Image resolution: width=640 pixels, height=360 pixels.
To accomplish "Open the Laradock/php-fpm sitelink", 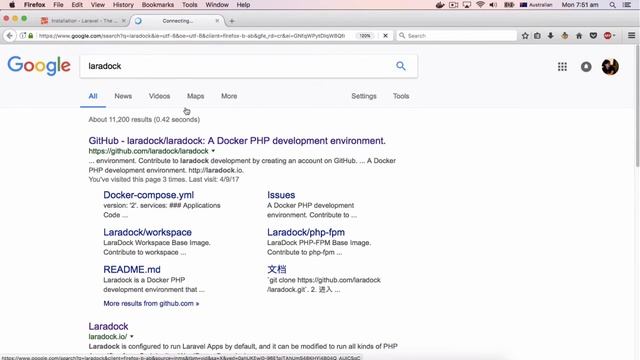I will pos(306,232).
